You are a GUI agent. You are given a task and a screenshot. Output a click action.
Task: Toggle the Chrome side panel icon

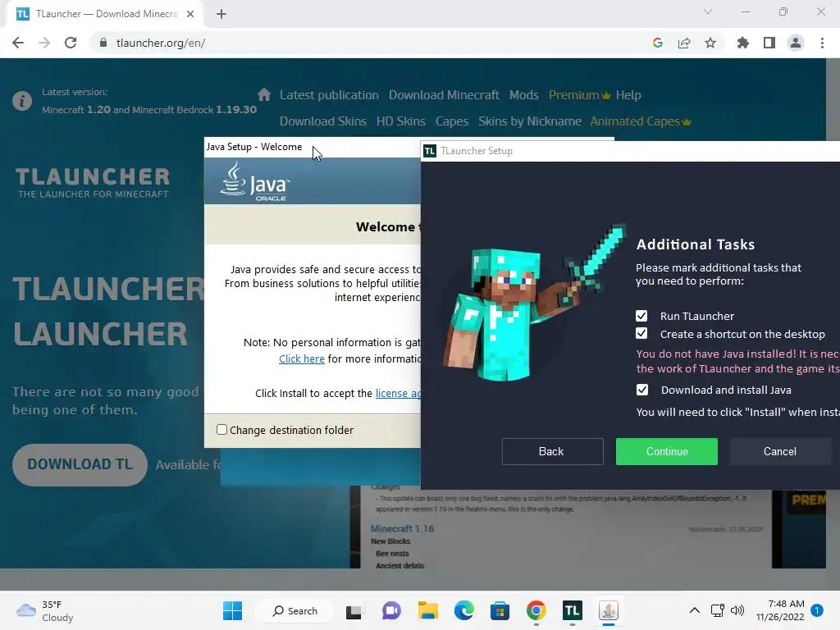pos(769,43)
